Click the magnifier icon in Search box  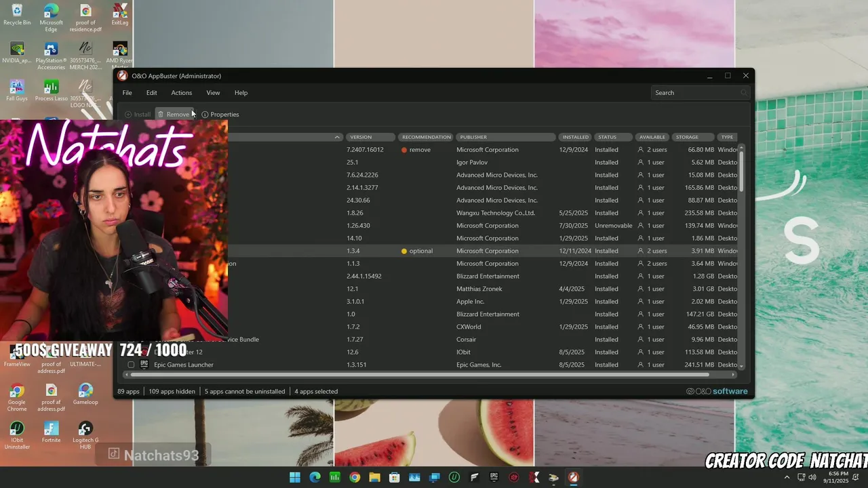[x=744, y=93]
